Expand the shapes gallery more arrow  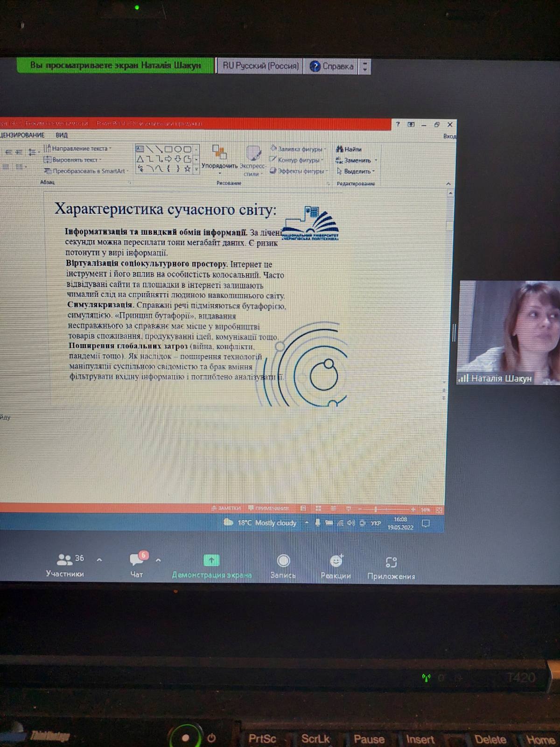196,169
